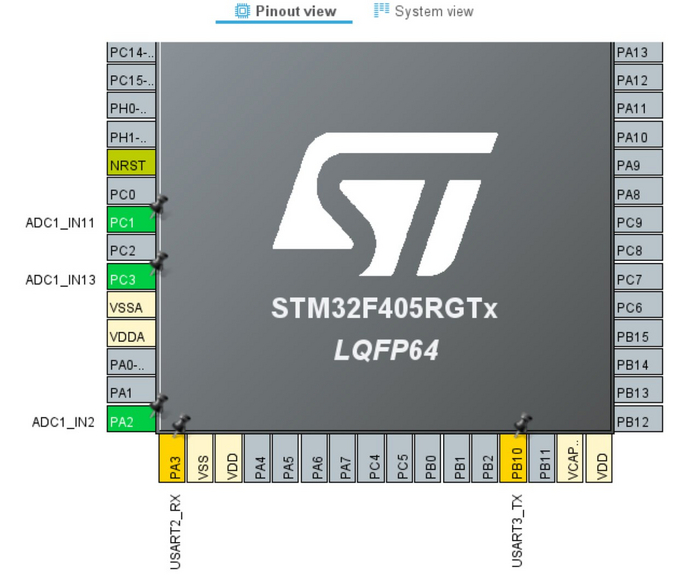
Task: Click pin PA1
Action: click(x=131, y=392)
